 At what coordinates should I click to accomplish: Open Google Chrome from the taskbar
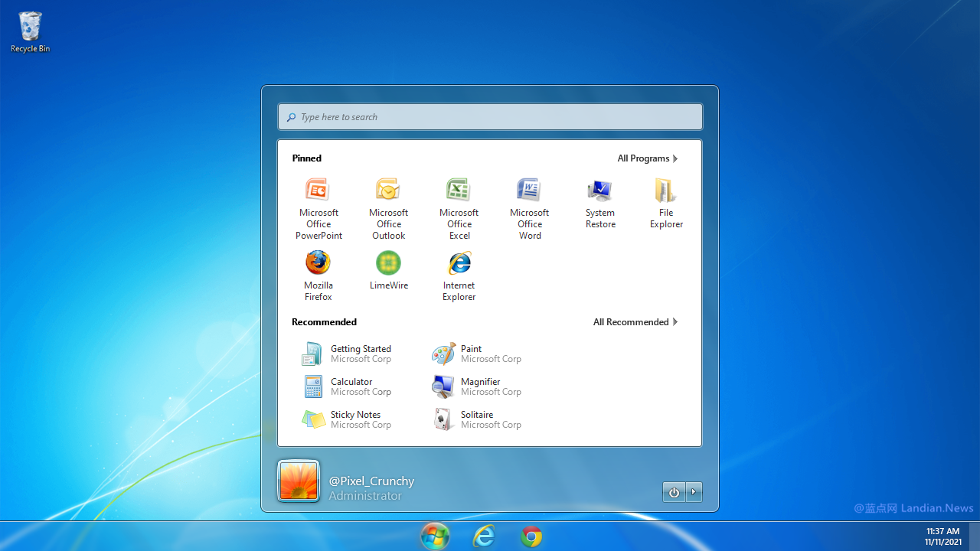(x=531, y=536)
